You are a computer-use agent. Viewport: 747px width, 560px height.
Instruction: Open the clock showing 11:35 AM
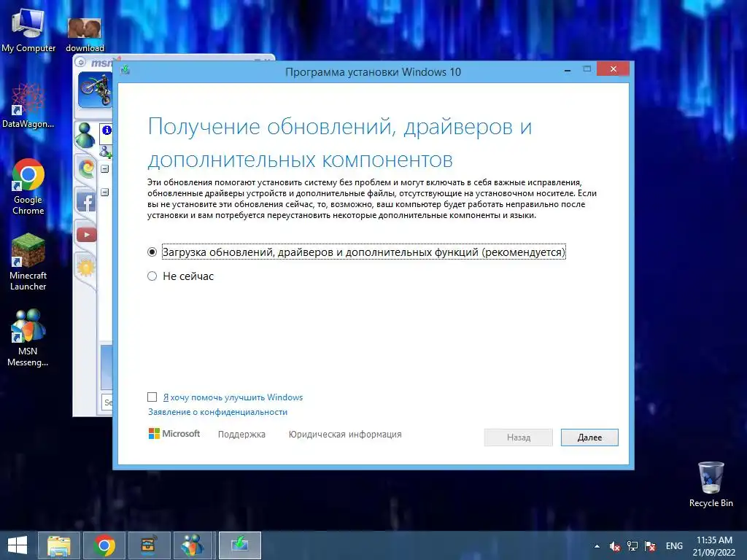pyautogui.click(x=714, y=546)
